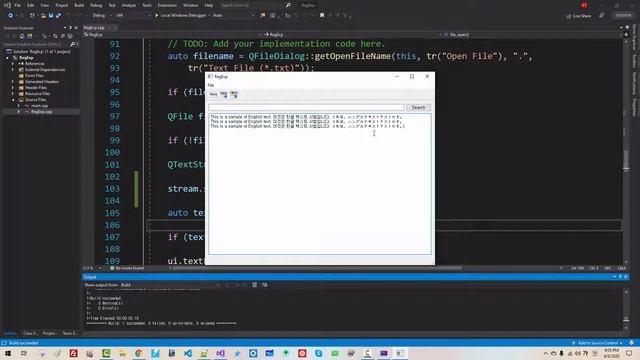This screenshot has width=640, height=360.
Task: Open the Windows Start menu
Action: [8, 353]
